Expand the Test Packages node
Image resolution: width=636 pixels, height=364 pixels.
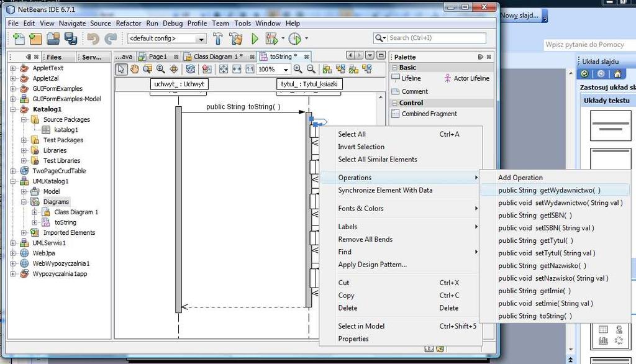click(24, 140)
